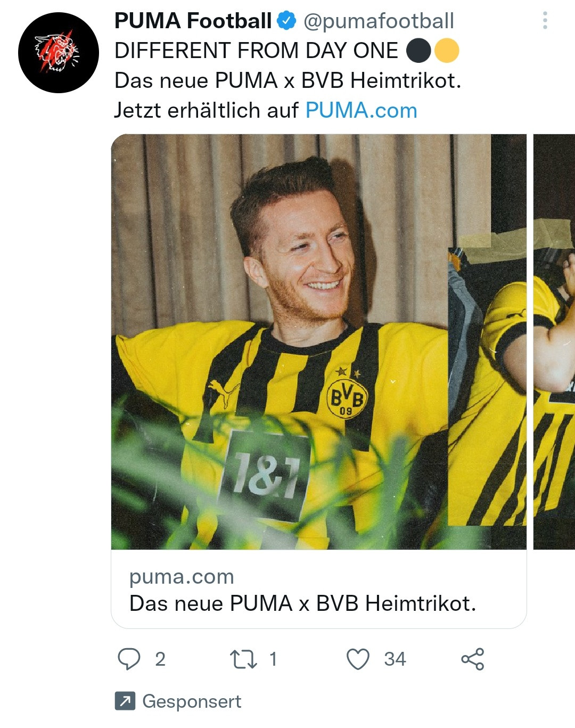This screenshot has height=728, width=575.
Task: Click the reply count number 2
Action: [160, 659]
